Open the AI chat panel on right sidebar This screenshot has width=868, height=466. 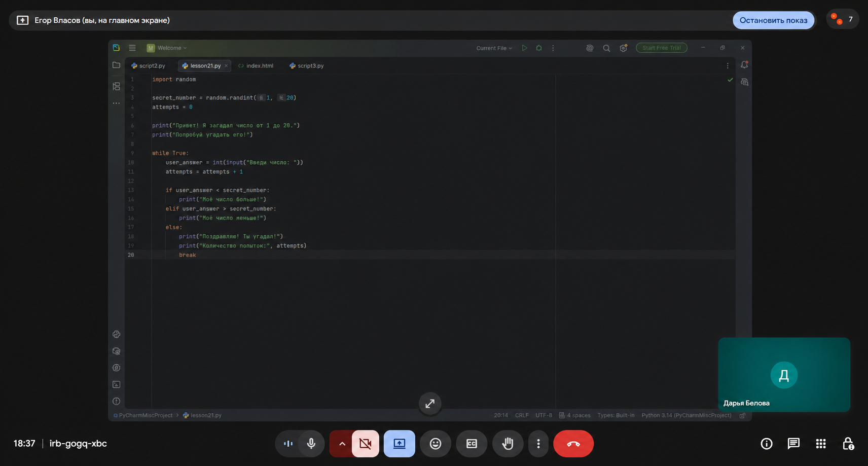(x=744, y=82)
